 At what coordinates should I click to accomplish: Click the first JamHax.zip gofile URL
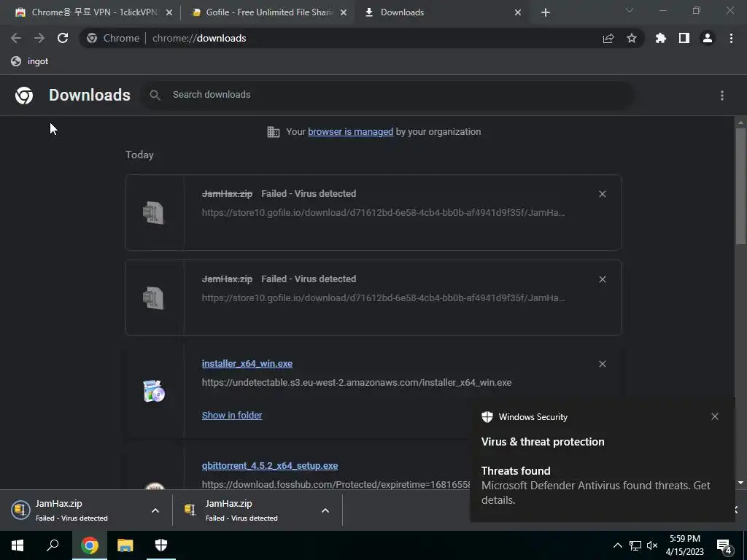384,212
